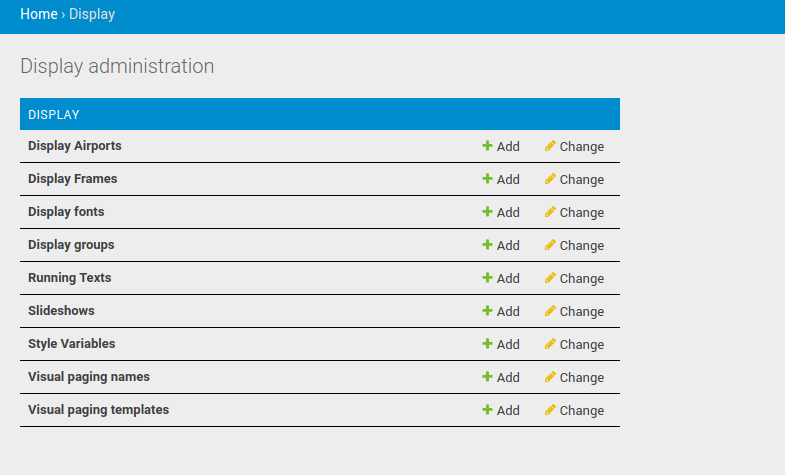Open the Display fonts model
This screenshot has height=475, width=785.
point(66,212)
